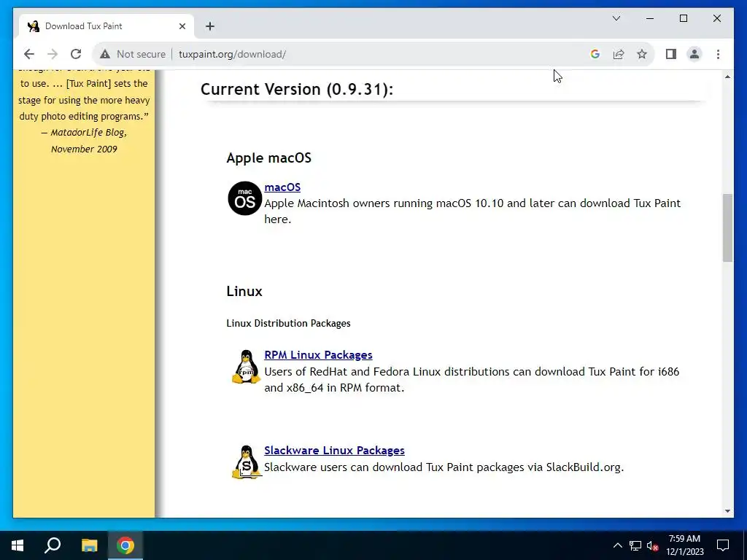
Task: Click the forward navigation arrow
Action: [53, 54]
